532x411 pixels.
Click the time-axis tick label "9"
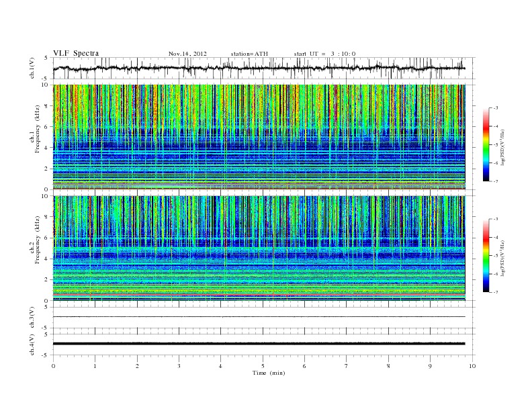point(430,366)
